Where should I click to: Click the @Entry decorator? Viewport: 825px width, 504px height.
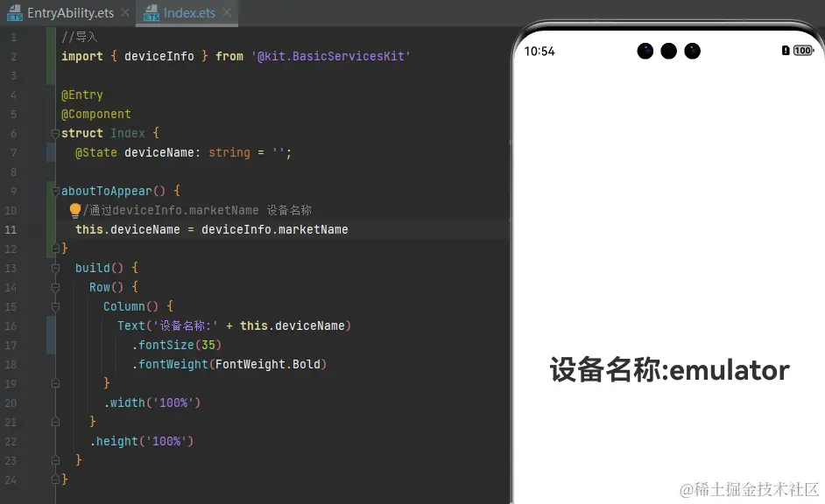82,95
